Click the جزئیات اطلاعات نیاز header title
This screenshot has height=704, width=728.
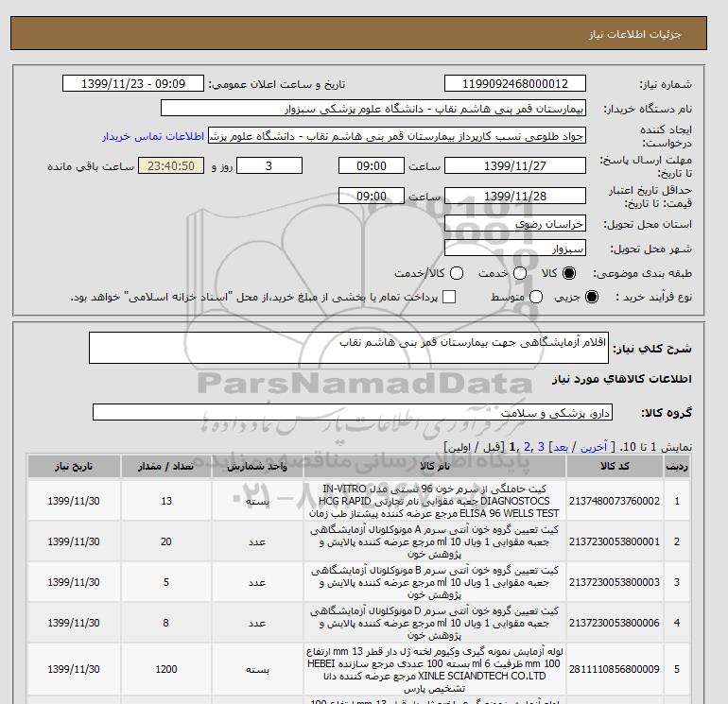(635, 34)
